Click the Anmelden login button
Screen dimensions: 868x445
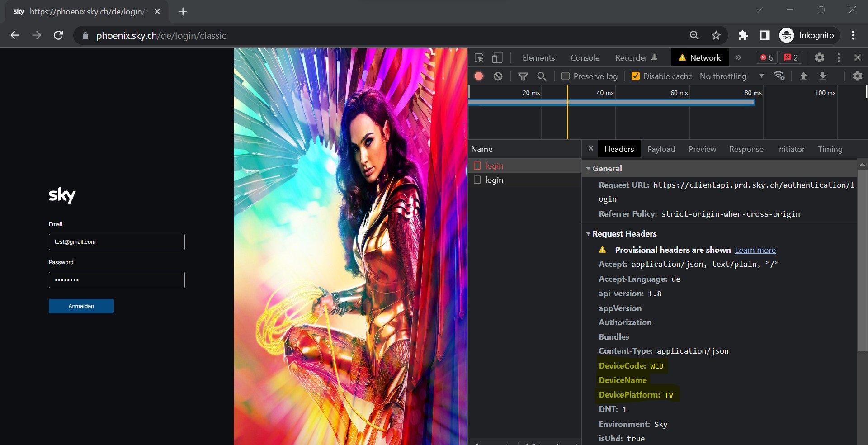81,306
